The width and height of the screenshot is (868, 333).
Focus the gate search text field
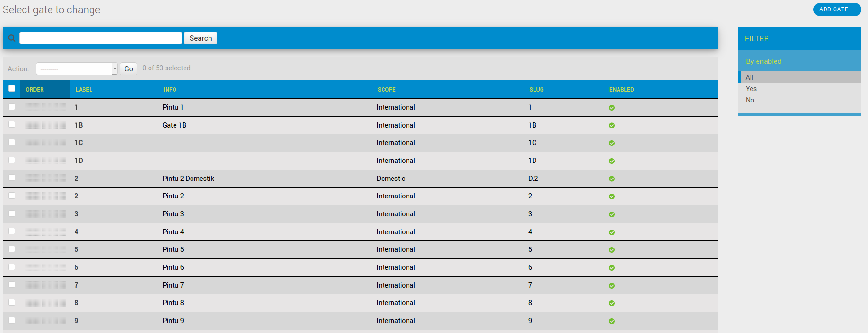pyautogui.click(x=100, y=38)
